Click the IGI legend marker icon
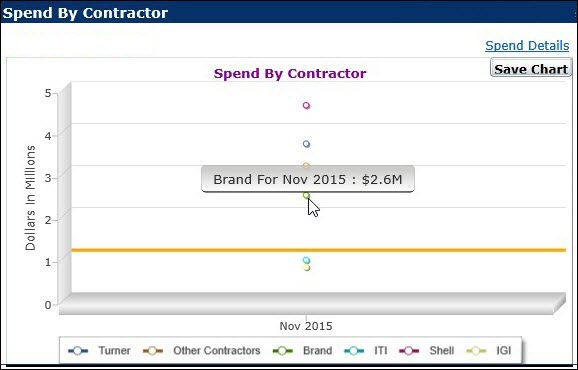The height and width of the screenshot is (370, 578). [x=476, y=351]
